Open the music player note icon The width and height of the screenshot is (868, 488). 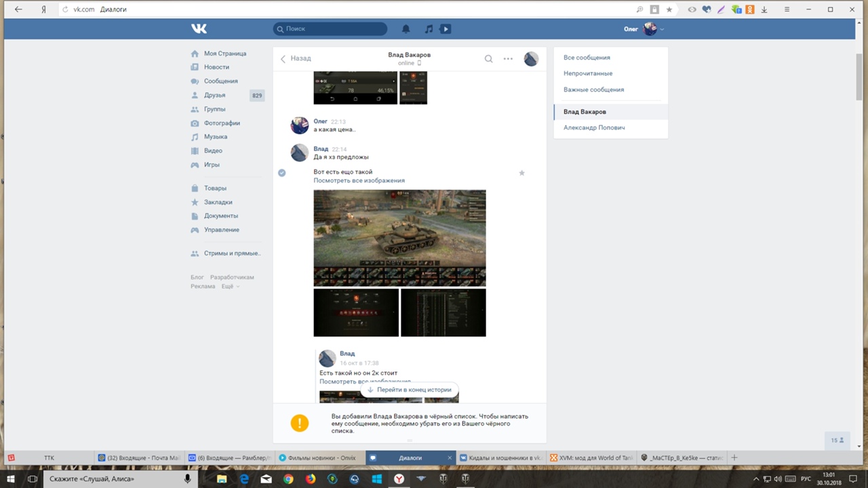429,29
